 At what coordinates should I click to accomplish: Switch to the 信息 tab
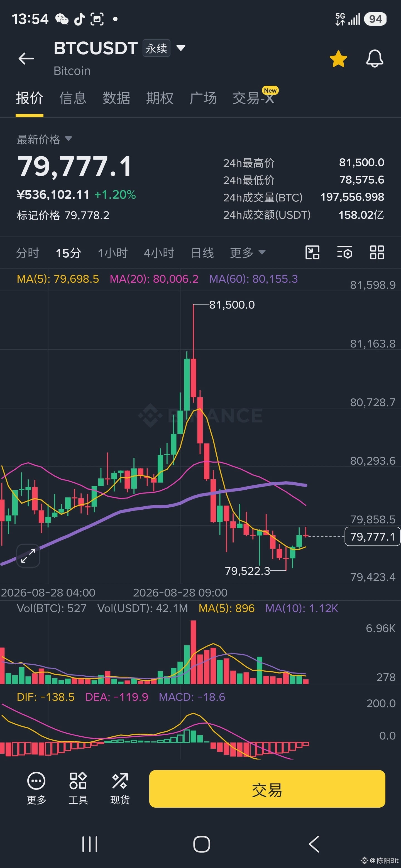click(73, 98)
